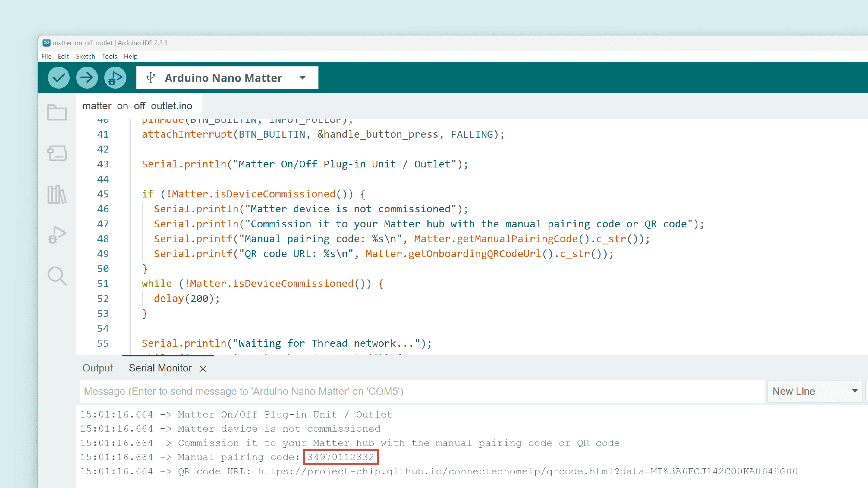Viewport: 868px width, 488px height.
Task: Open the Sketch menu
Action: pos(85,56)
